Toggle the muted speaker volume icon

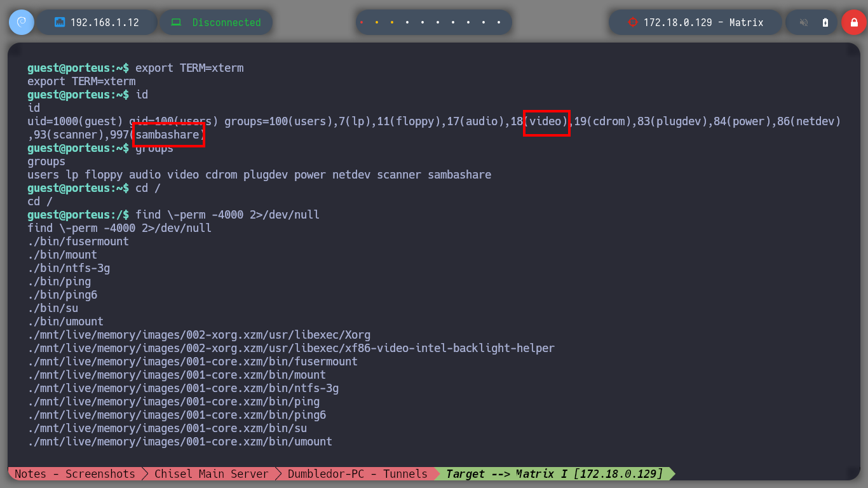click(x=804, y=22)
